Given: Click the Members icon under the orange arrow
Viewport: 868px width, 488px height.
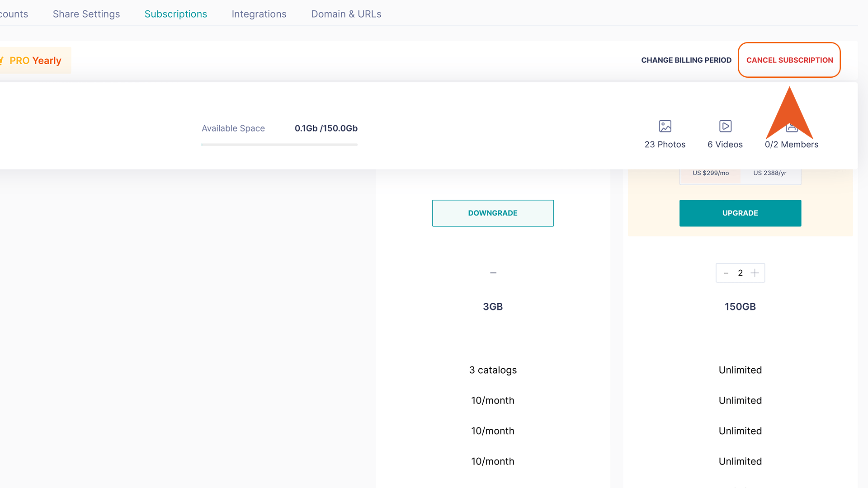Looking at the screenshot, I should 792,127.
